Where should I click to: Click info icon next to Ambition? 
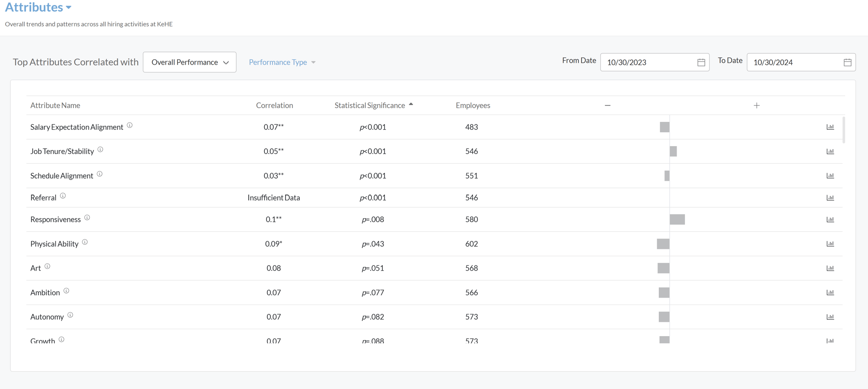[x=66, y=291]
